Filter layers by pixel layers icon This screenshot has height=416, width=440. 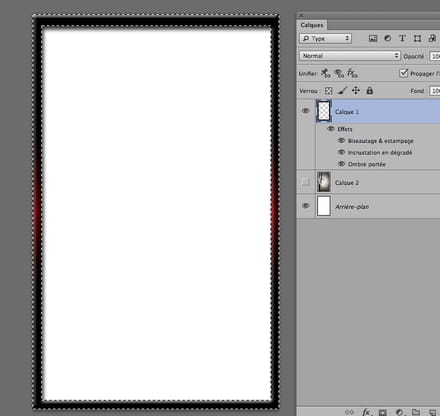coord(373,38)
